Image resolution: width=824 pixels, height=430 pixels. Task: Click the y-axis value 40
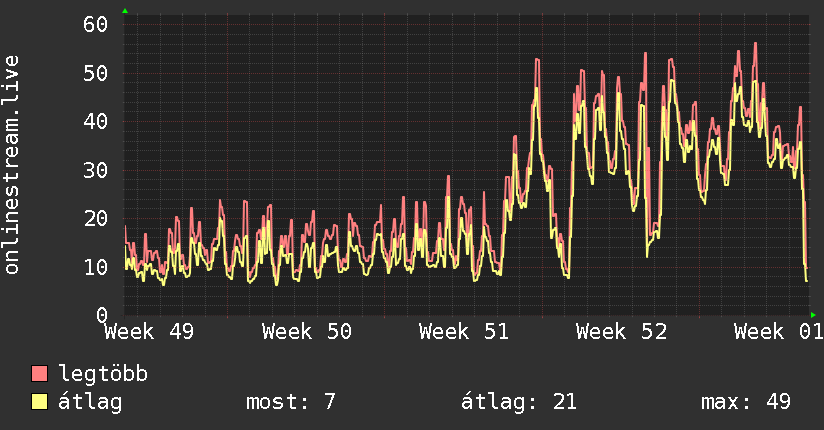coord(96,121)
